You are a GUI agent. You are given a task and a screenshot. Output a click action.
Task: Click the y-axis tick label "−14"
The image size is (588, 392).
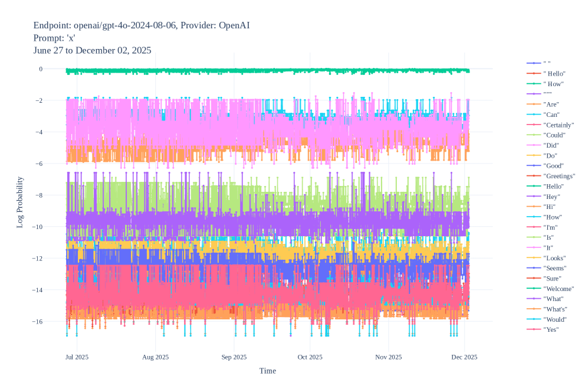(x=37, y=290)
